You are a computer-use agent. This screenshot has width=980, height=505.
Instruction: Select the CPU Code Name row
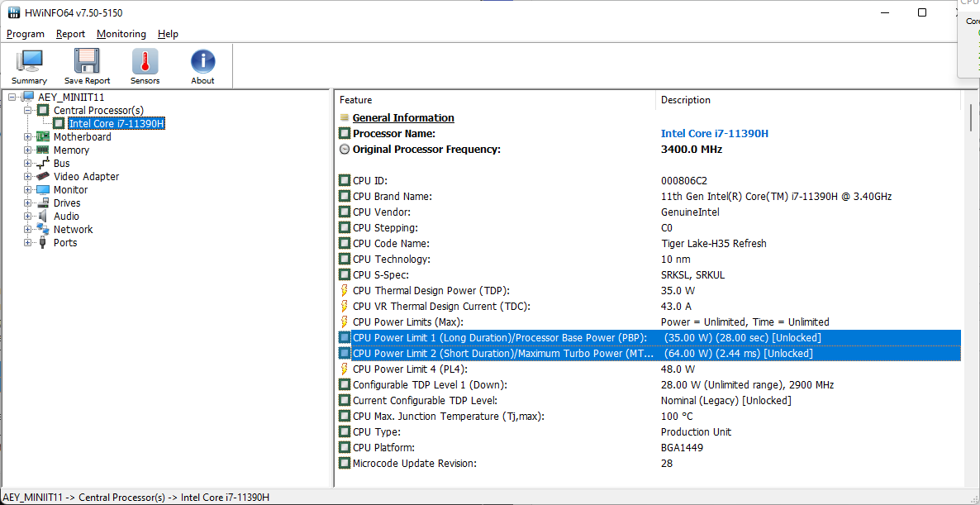649,243
